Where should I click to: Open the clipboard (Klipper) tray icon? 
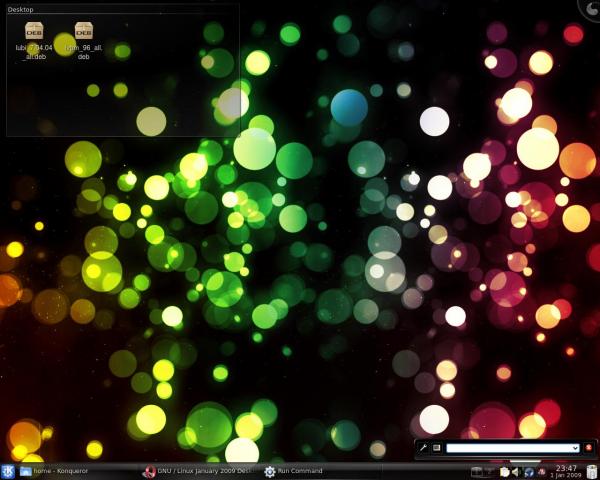[x=504, y=472]
